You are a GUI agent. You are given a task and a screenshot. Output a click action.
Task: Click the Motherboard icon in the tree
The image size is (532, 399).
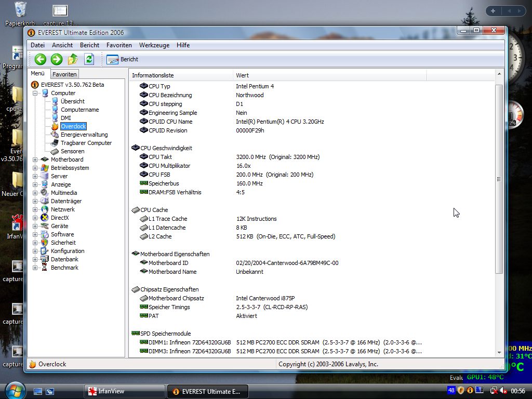[x=45, y=159]
